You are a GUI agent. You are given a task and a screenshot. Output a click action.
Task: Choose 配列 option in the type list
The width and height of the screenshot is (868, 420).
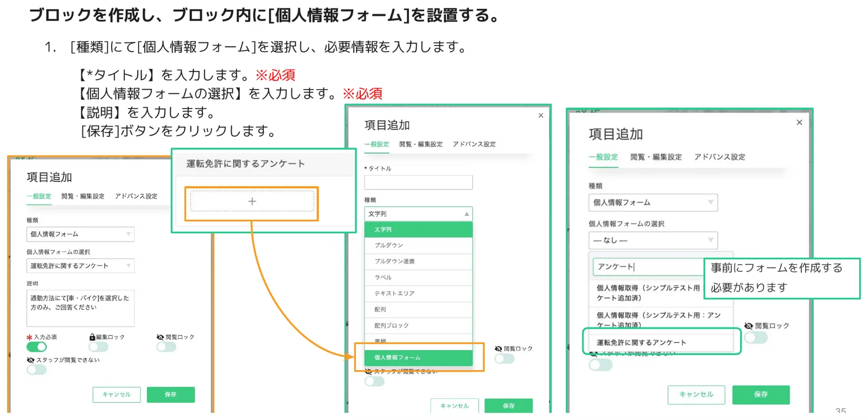click(x=418, y=309)
